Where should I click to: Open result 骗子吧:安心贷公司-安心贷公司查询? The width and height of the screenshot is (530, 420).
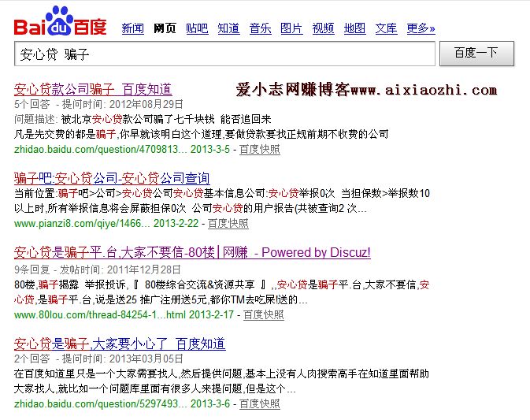[x=112, y=177]
